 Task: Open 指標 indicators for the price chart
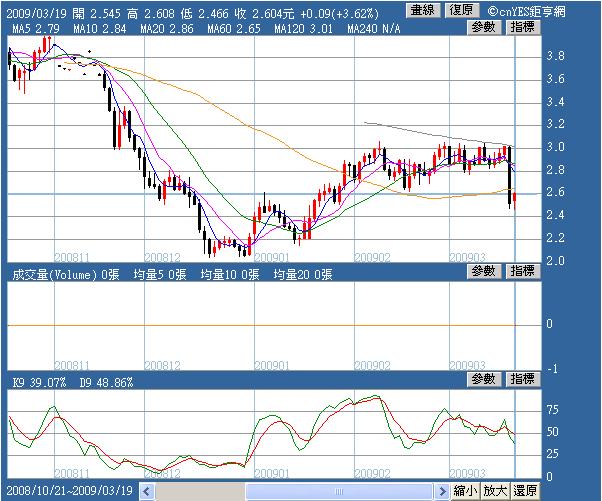(523, 28)
